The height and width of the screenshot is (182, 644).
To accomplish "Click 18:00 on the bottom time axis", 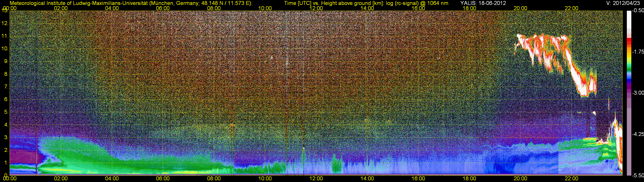I will point(469,179).
